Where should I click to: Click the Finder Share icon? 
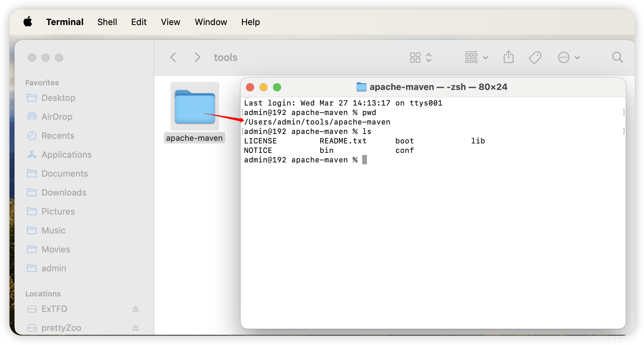509,57
